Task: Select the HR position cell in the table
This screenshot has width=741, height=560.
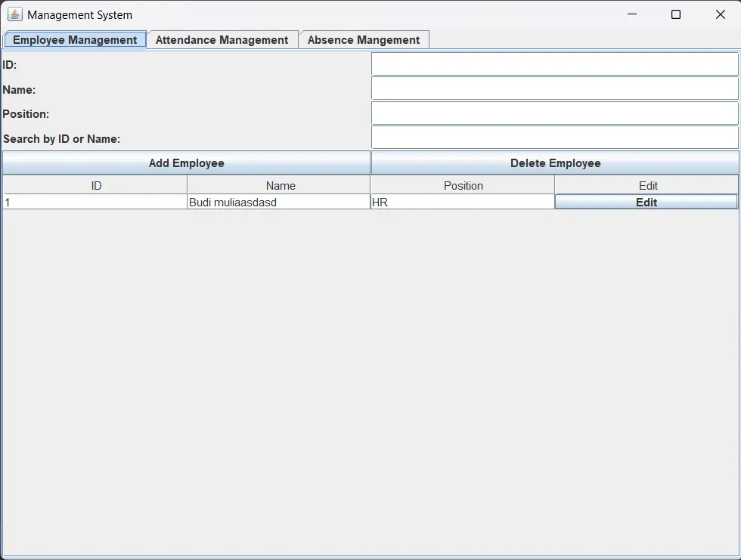Action: click(x=462, y=203)
